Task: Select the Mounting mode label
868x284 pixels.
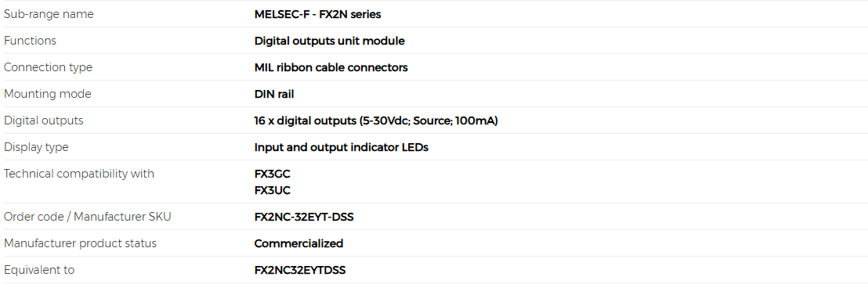Action: [x=48, y=94]
